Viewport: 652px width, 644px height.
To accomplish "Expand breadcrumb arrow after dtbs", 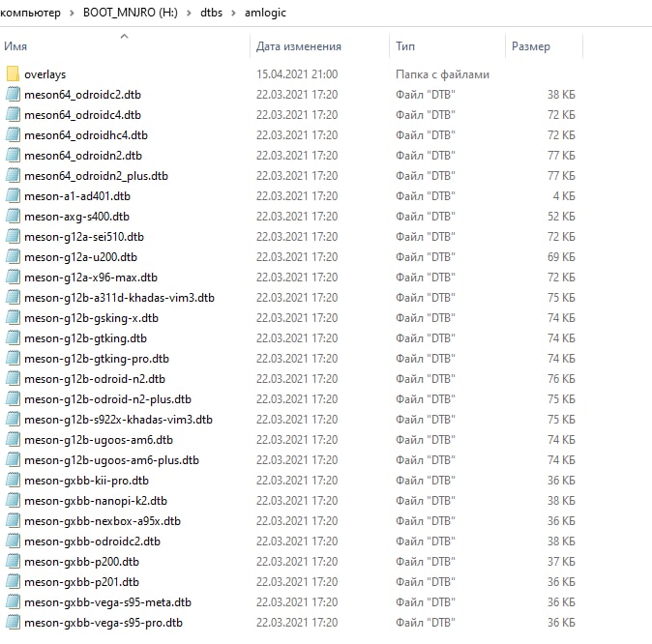I will (233, 13).
